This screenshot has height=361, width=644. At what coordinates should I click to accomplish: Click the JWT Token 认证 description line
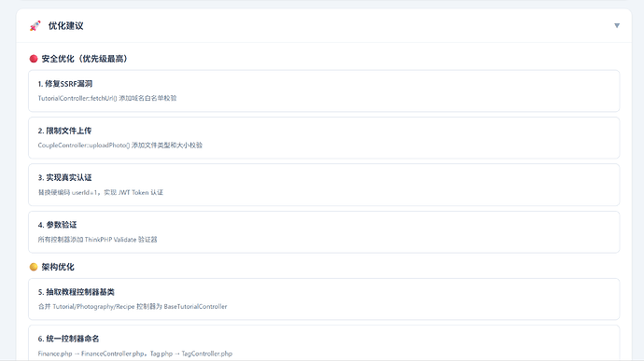click(101, 192)
